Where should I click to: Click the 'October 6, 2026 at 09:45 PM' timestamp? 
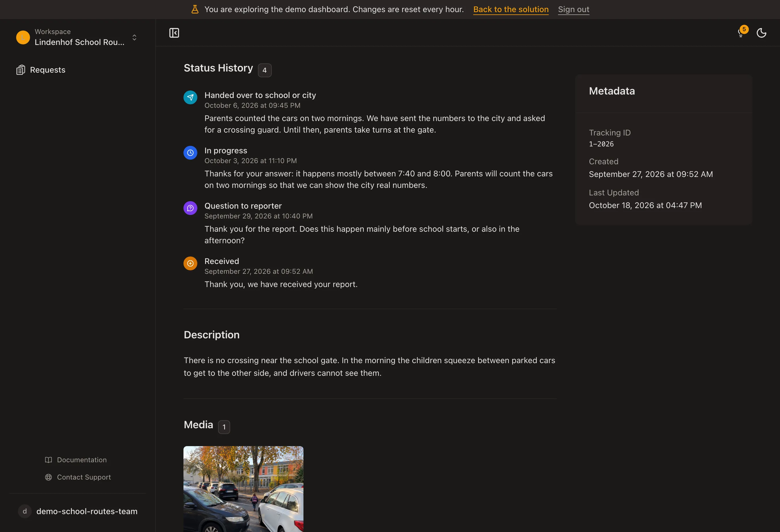252,105
